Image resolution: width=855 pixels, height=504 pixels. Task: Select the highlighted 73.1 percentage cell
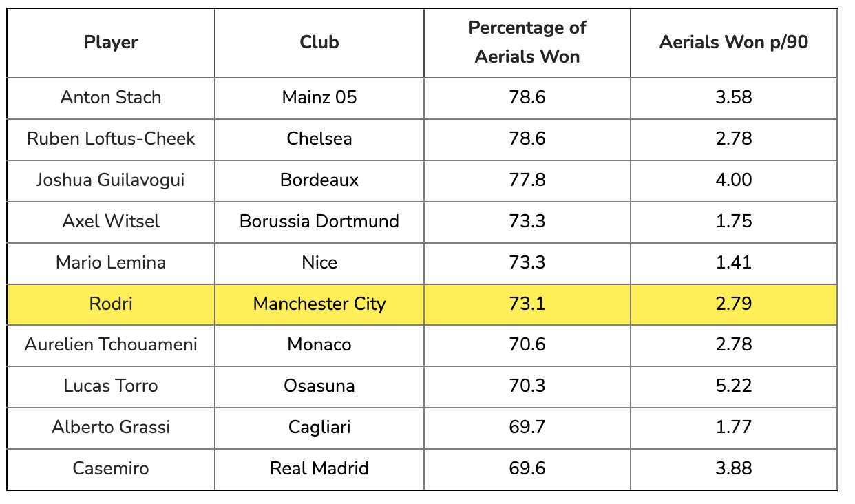tap(527, 304)
